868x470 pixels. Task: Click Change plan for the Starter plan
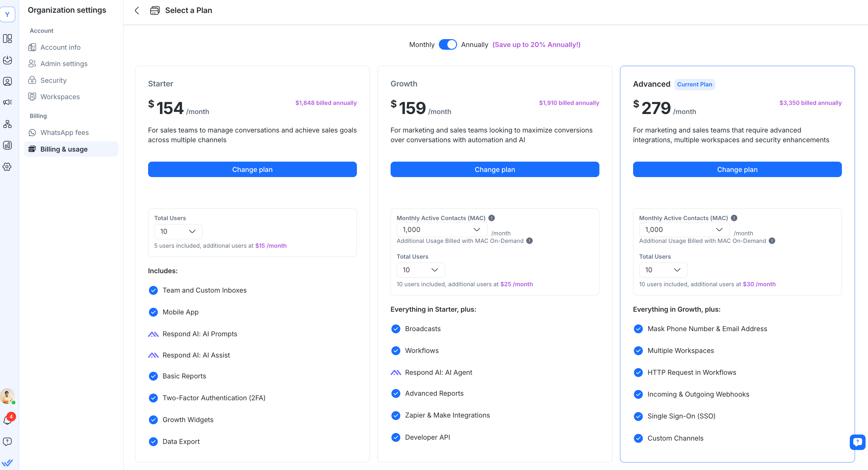(x=252, y=169)
